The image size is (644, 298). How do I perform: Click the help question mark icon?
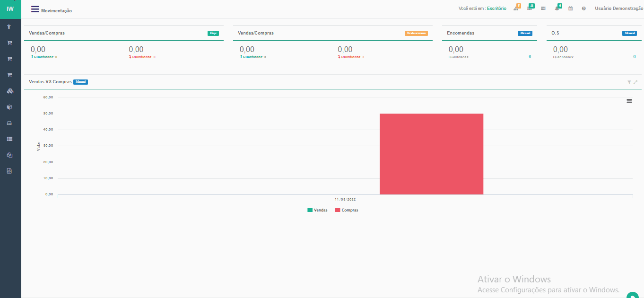[x=584, y=9]
